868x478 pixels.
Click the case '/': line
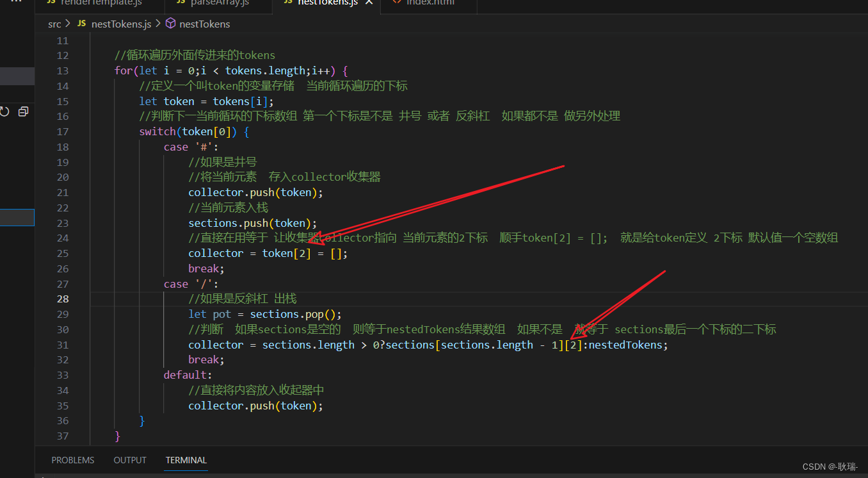pyautogui.click(x=191, y=284)
